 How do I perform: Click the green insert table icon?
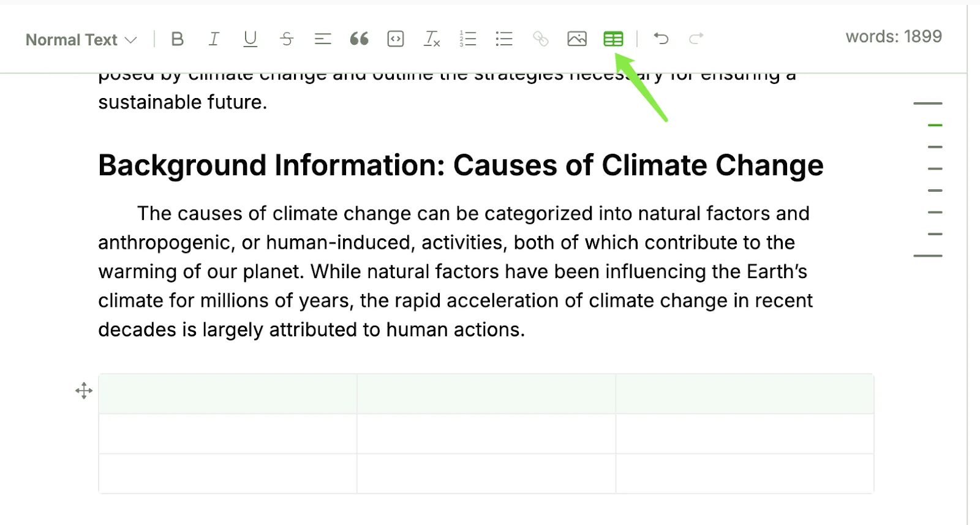point(613,39)
